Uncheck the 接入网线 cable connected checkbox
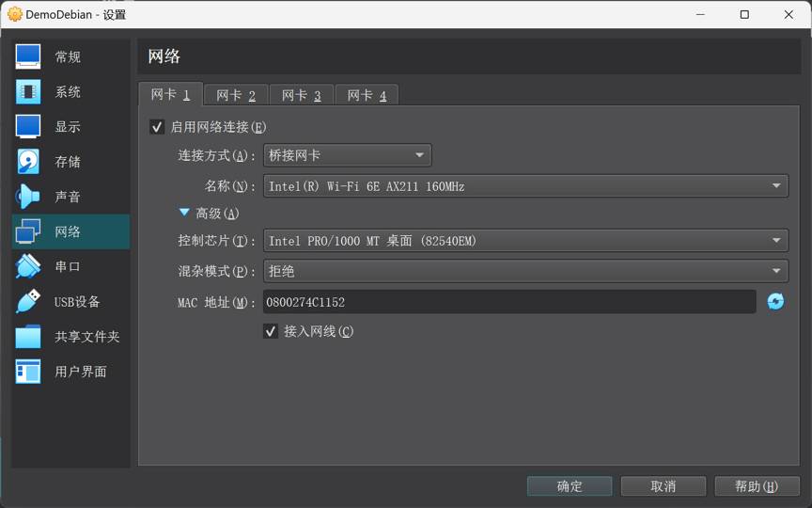Screen dimensions: 812x508 (271, 331)
